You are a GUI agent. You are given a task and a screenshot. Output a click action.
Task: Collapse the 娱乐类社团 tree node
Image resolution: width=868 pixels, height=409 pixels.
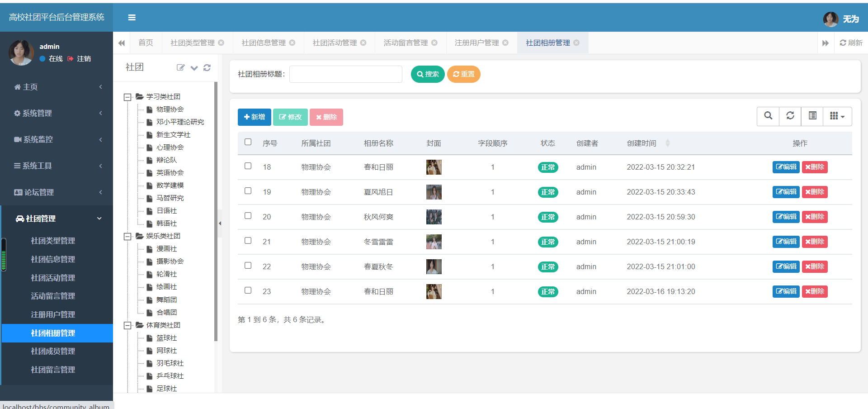(x=127, y=236)
